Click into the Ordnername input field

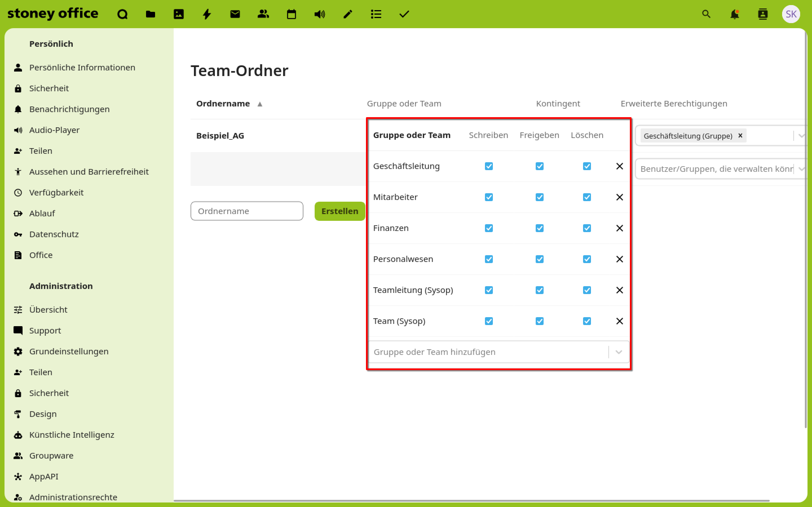247,211
